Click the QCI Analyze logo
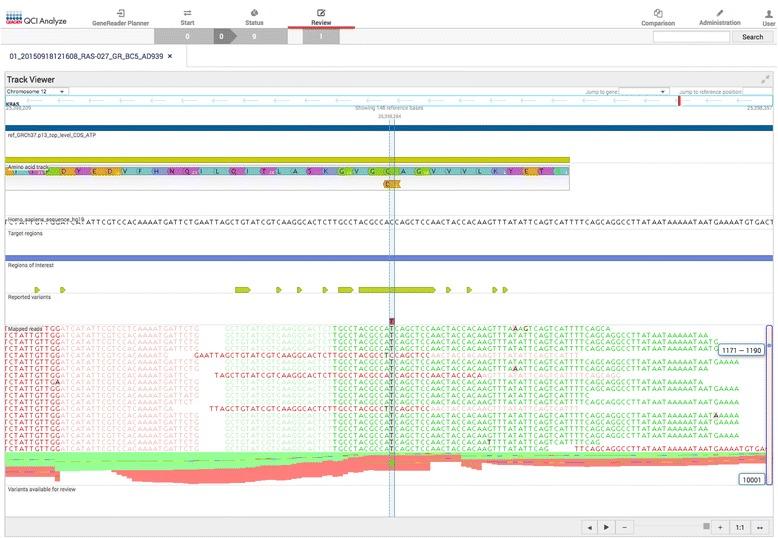The height and width of the screenshot is (538, 778). 36,19
